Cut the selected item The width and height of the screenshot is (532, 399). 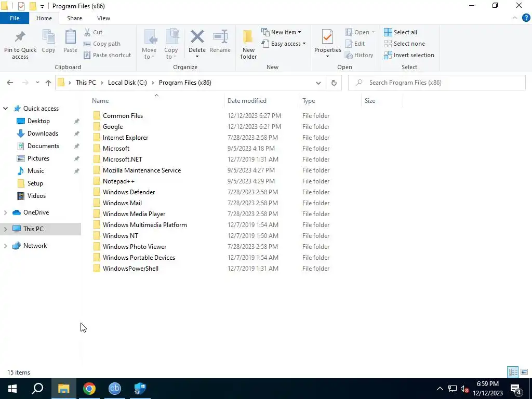(94, 32)
